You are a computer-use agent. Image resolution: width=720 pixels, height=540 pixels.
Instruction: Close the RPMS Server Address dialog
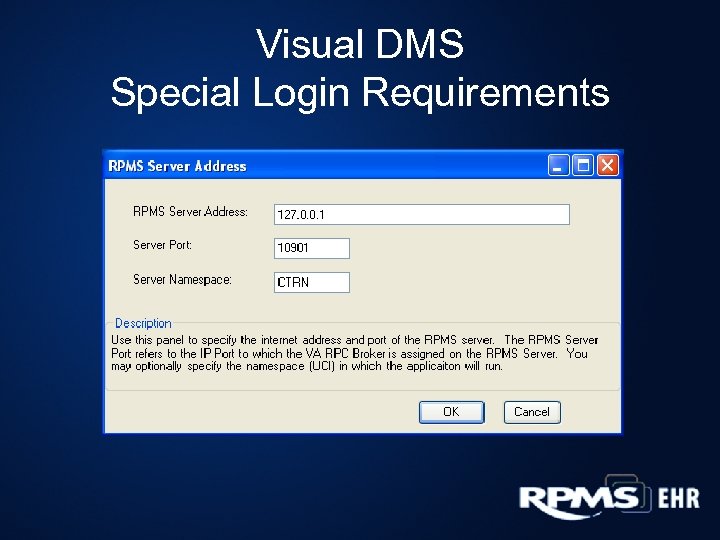click(608, 165)
